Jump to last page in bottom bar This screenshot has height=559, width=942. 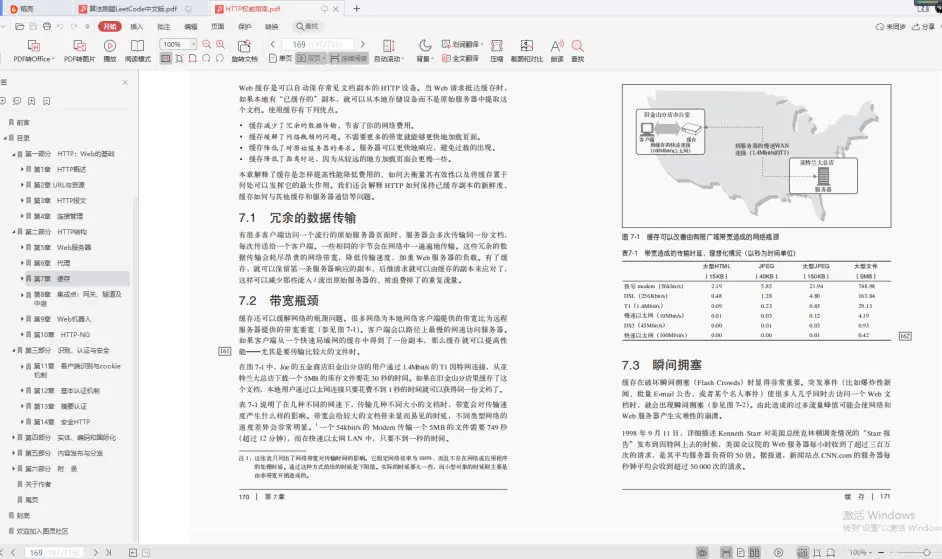coord(109,552)
